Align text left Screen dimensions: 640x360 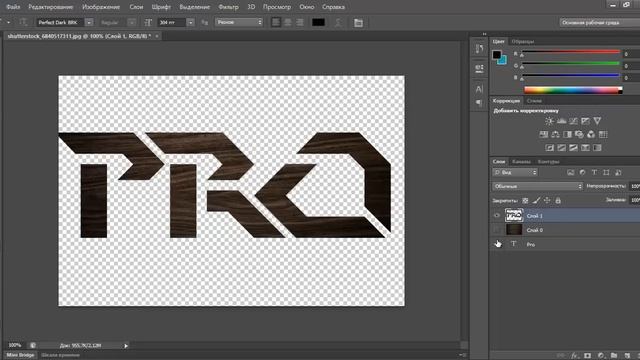coord(276,22)
